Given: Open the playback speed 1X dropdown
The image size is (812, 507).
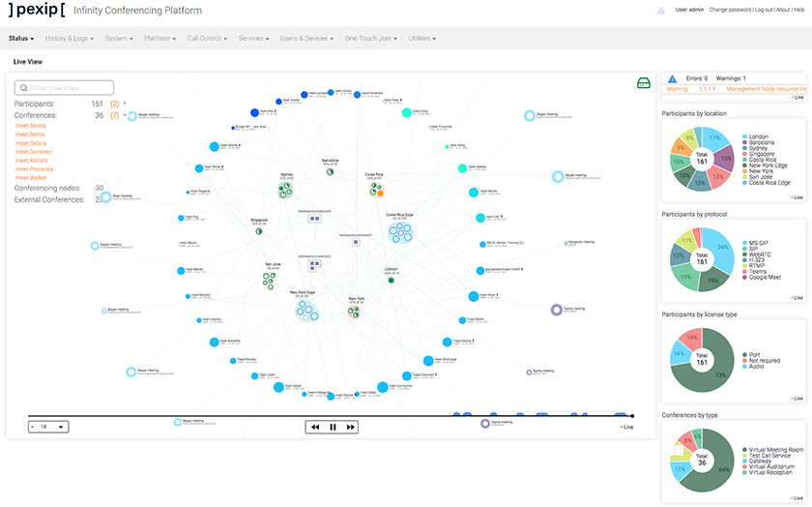Looking at the screenshot, I should click(48, 426).
